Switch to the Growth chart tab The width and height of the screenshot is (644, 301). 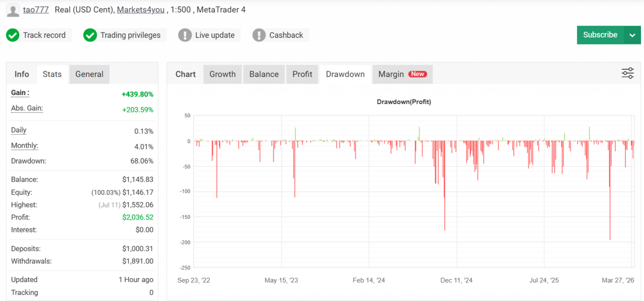tap(223, 74)
